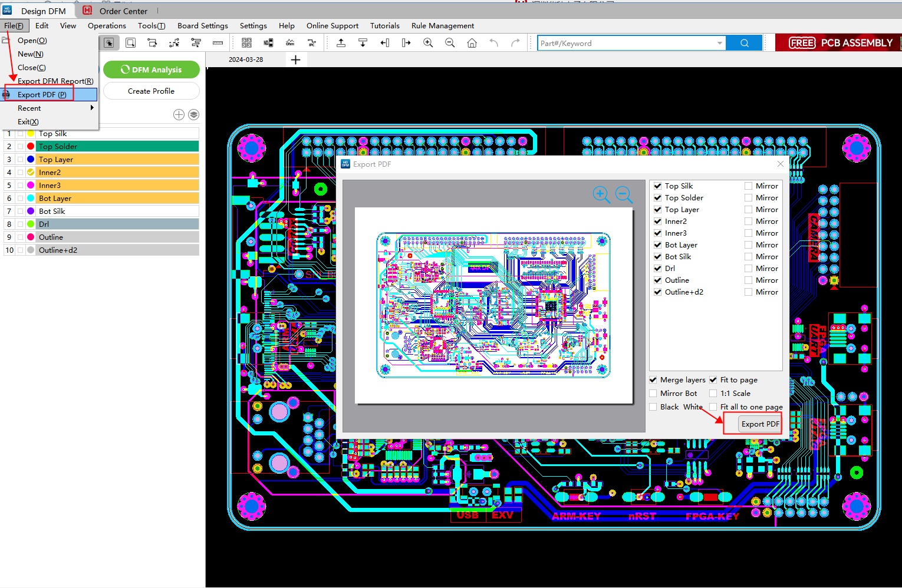The width and height of the screenshot is (902, 588).
Task: Click the impedance Ohm calculator icon
Action: click(290, 43)
